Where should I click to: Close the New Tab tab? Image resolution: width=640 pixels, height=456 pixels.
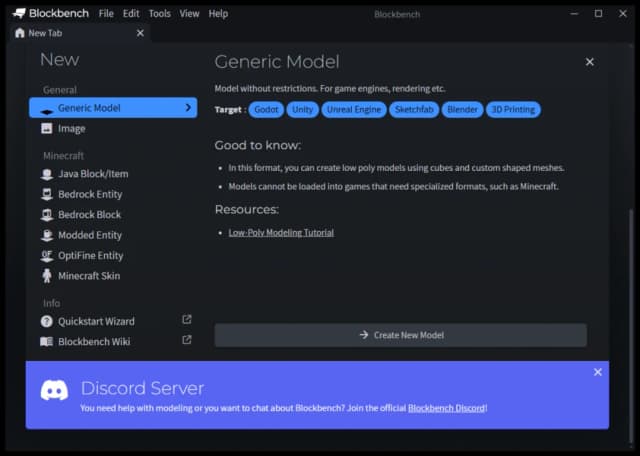pos(140,33)
